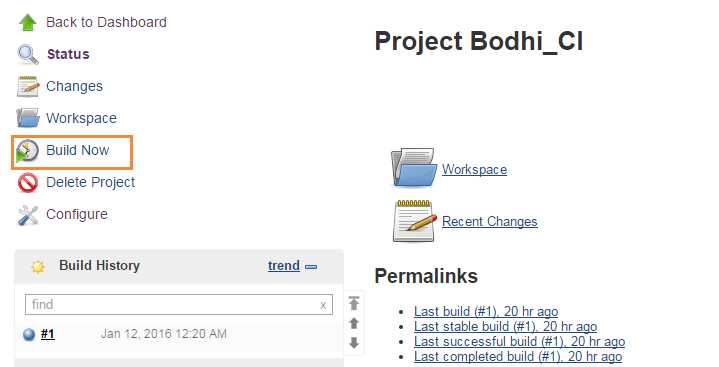
Task: Click the Status magnifying glass icon
Action: point(28,55)
